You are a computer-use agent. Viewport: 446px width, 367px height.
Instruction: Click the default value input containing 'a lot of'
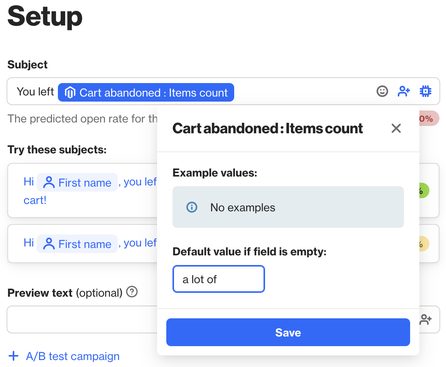point(219,279)
